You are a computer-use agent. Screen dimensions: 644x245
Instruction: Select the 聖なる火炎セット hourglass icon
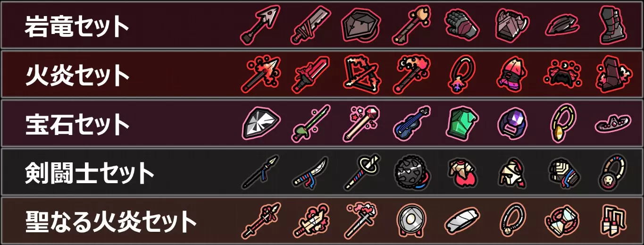pos(562,221)
